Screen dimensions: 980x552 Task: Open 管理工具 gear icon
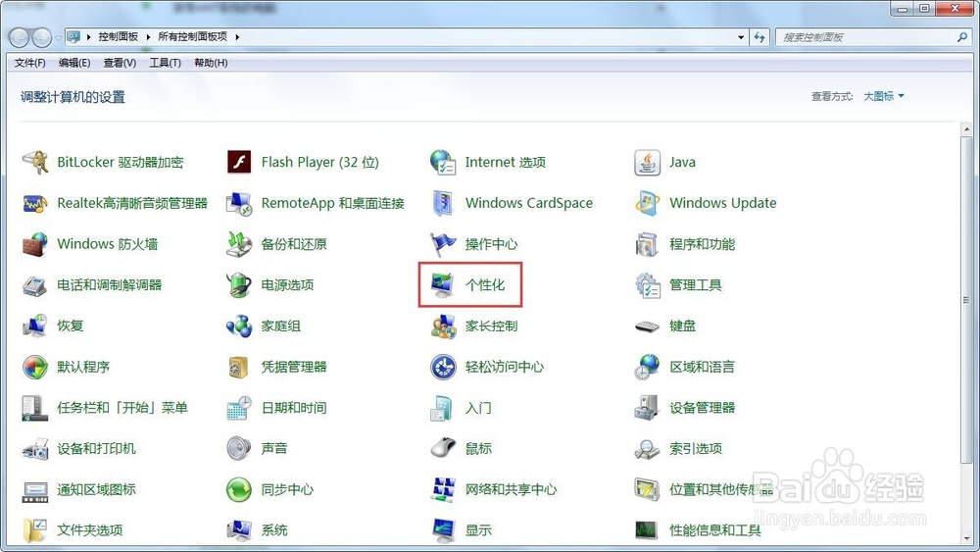[x=647, y=285]
